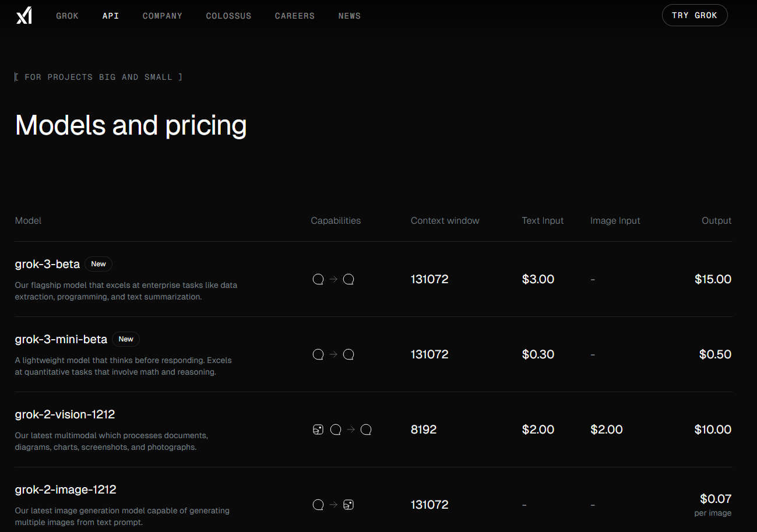The width and height of the screenshot is (757, 532).
Task: Click the FOR PROJECTS BIG AND SMALL tagline
Action: pyautogui.click(x=98, y=77)
